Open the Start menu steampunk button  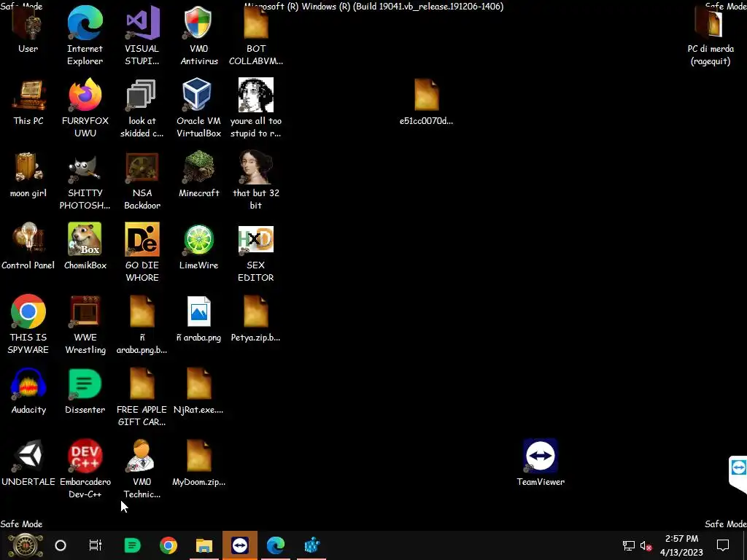coord(26,545)
